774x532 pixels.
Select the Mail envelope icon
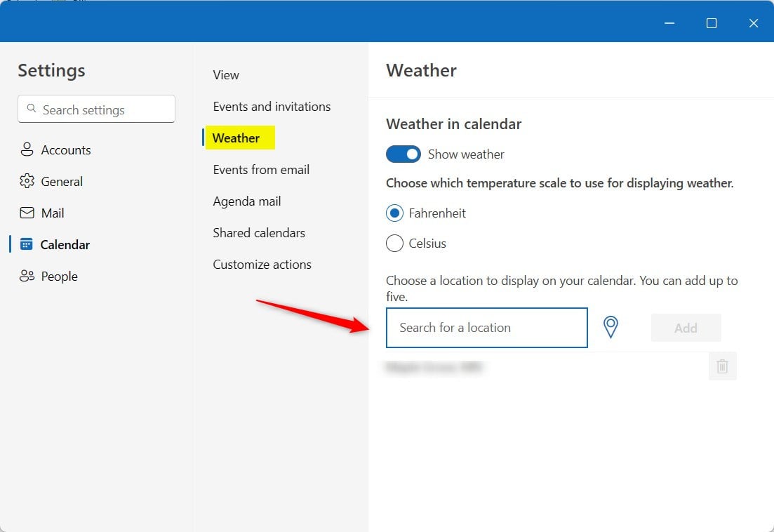pyautogui.click(x=27, y=213)
